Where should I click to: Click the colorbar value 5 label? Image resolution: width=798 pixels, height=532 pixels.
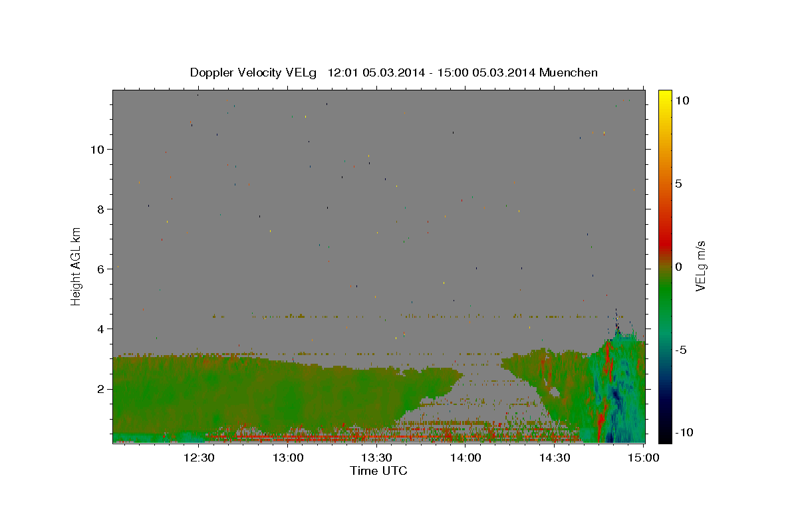[x=678, y=184]
